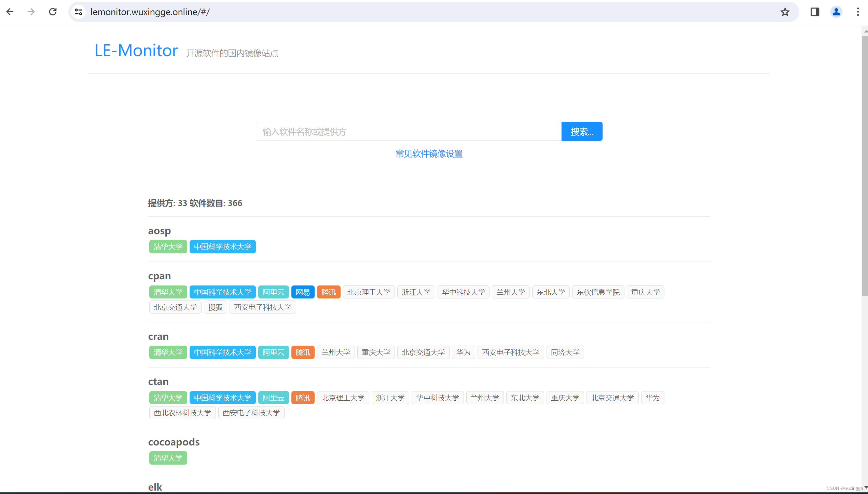The width and height of the screenshot is (868, 494).
Task: Pick 西安电子科技大学 tag under cpan
Action: [263, 307]
